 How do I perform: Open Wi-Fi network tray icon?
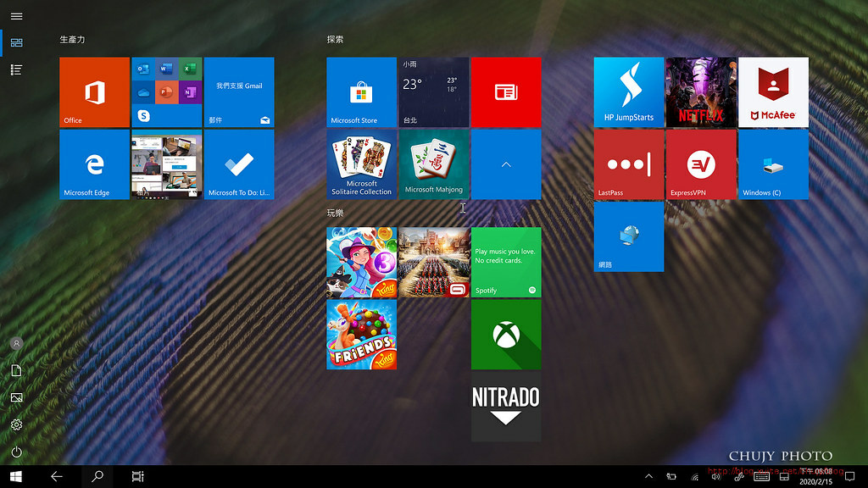[694, 476]
